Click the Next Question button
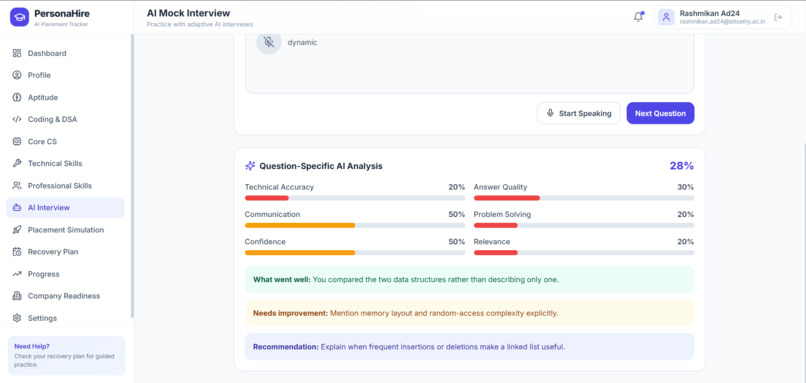This screenshot has height=383, width=806. click(660, 113)
